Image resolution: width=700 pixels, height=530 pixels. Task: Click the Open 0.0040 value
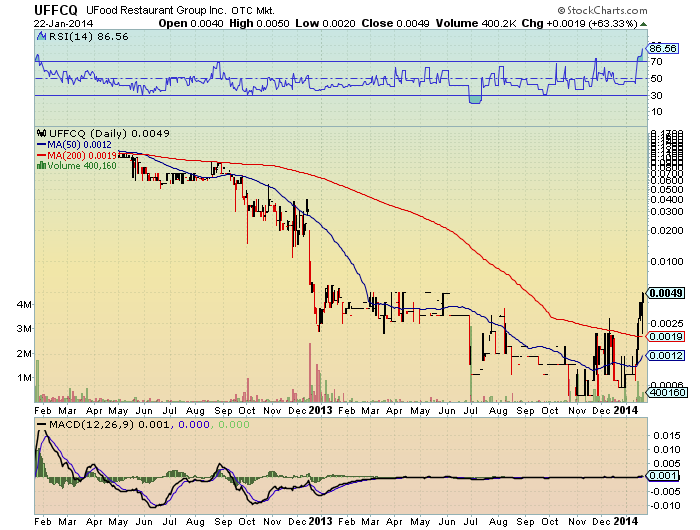tap(191, 24)
